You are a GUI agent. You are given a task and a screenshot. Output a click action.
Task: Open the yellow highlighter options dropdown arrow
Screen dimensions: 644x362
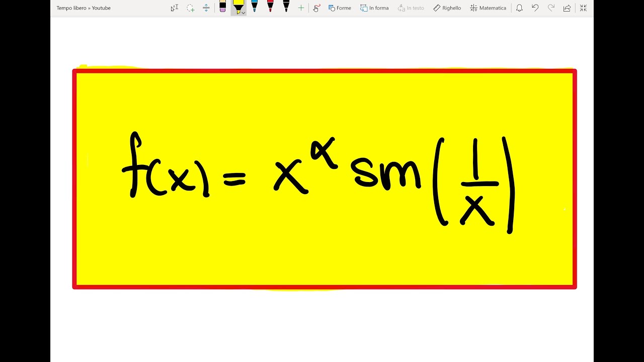pos(244,13)
